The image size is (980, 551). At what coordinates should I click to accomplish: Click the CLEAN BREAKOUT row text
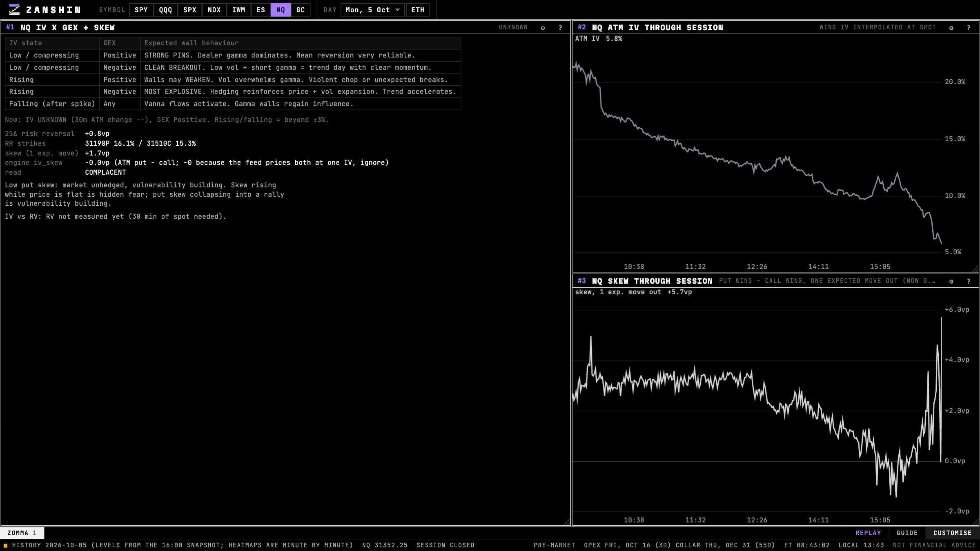point(288,68)
